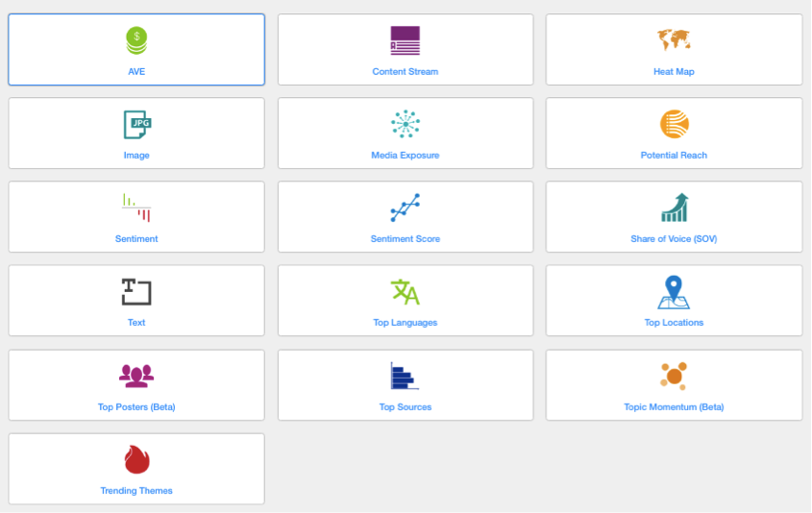Select the purple Content Stream icon
This screenshot has width=812, height=513.
pos(405,40)
